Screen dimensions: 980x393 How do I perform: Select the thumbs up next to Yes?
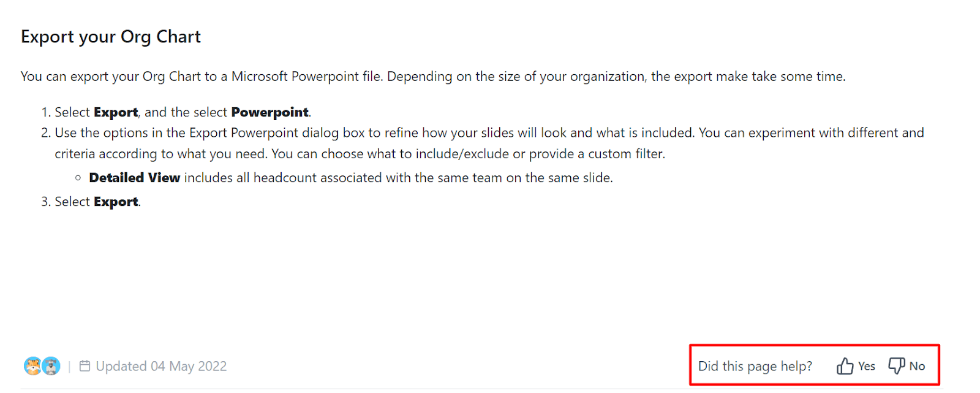click(x=845, y=365)
